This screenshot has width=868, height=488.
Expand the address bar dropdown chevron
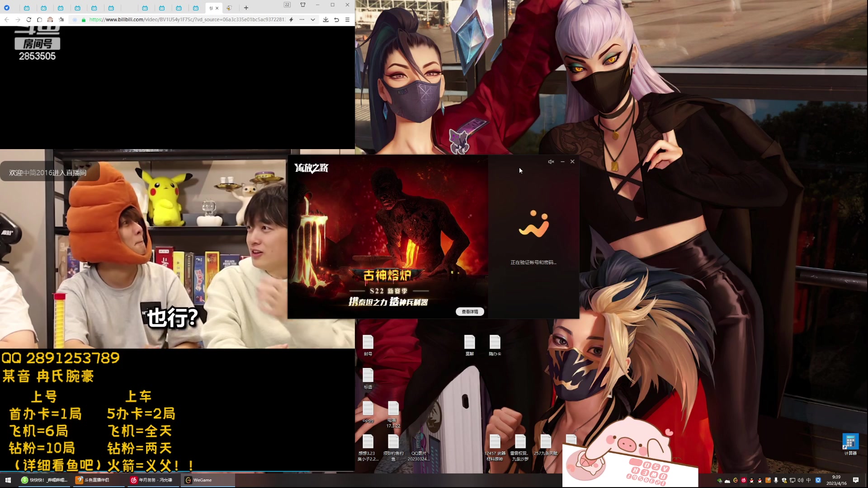click(313, 19)
